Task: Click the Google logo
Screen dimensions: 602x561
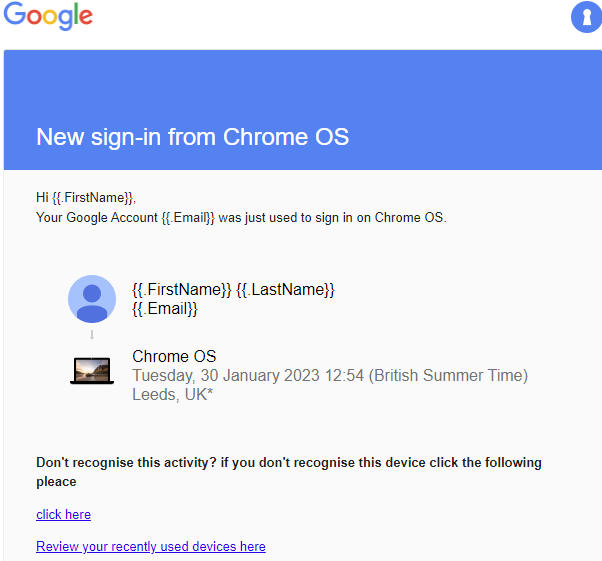Action: coord(48,16)
